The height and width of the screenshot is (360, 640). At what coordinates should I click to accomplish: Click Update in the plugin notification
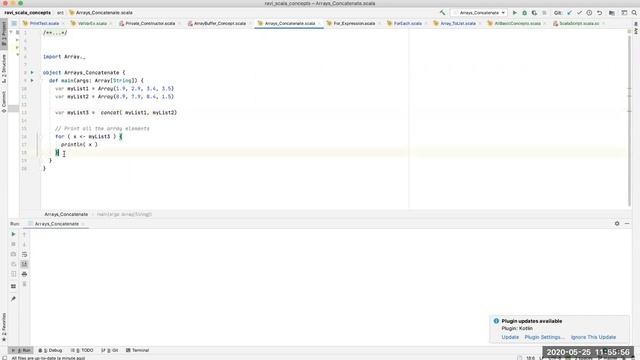[510, 337]
